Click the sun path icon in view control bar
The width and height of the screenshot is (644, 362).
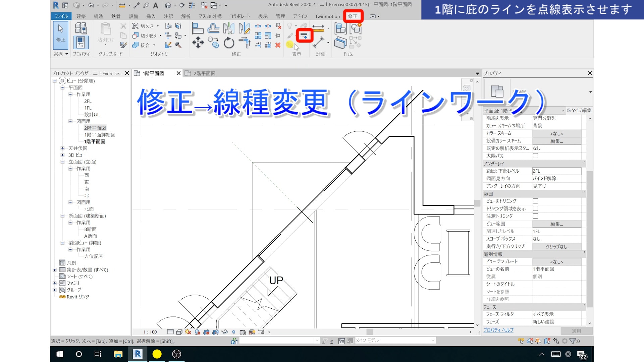point(188,332)
